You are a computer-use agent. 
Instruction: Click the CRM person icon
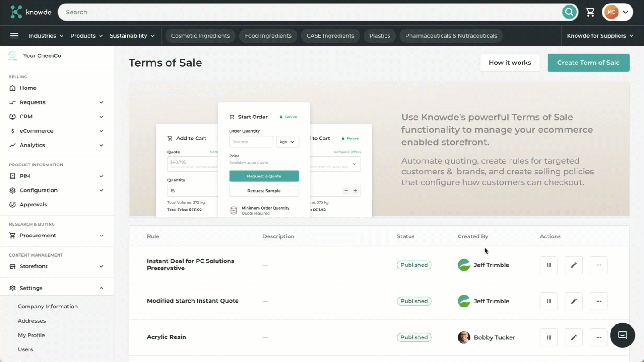[x=13, y=117]
